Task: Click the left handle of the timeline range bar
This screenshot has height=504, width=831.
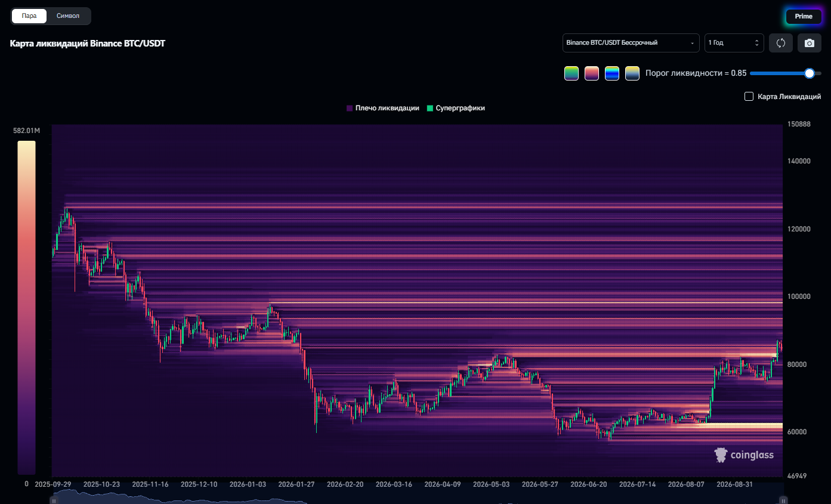Action: 54,500
